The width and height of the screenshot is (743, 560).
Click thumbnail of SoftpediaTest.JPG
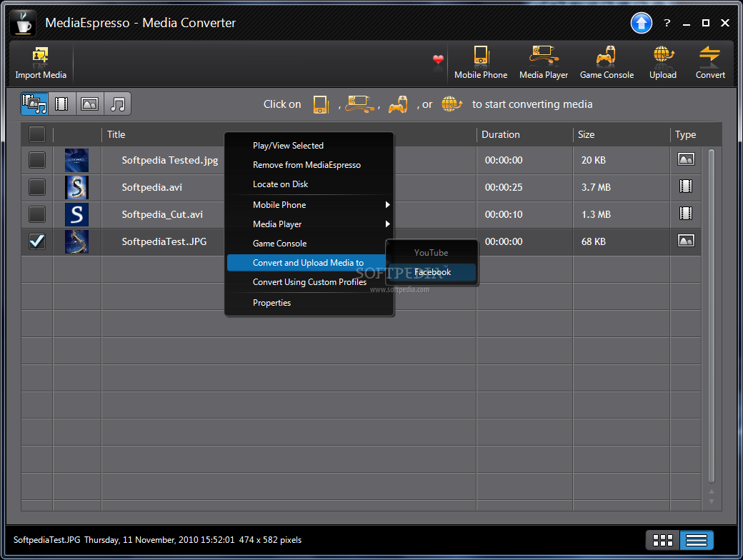(x=76, y=241)
